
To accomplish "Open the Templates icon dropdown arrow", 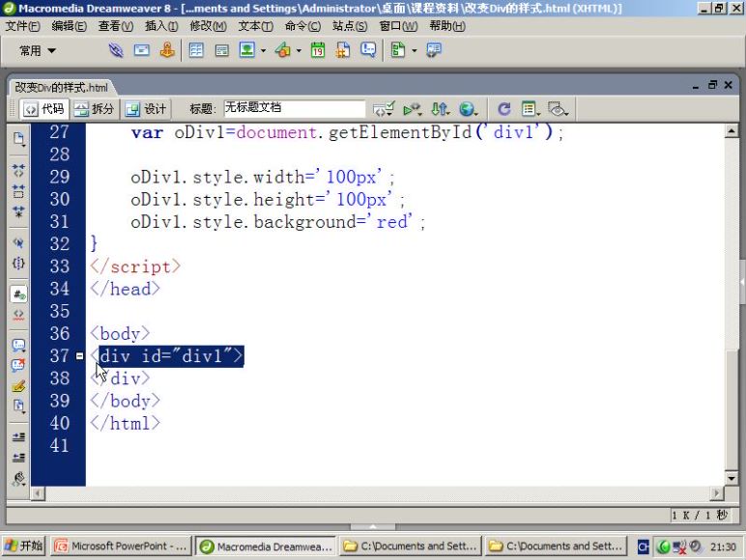I will (x=414, y=50).
